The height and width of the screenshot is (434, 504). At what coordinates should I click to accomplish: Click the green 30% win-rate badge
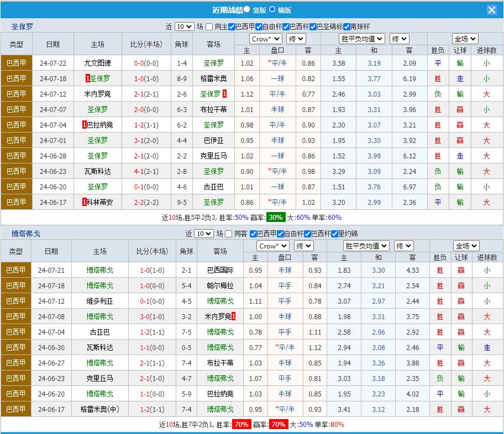276,218
